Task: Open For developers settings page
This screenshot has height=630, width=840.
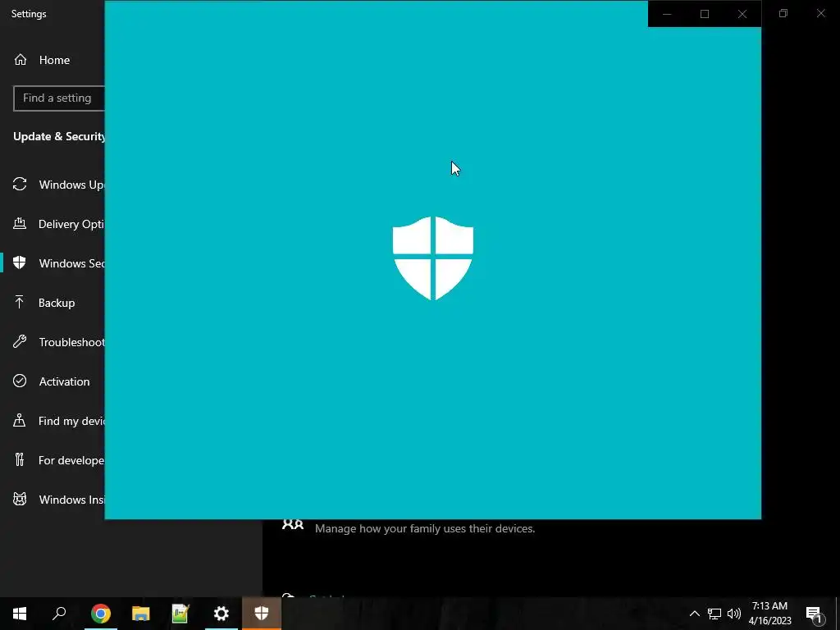Action: tap(52, 460)
